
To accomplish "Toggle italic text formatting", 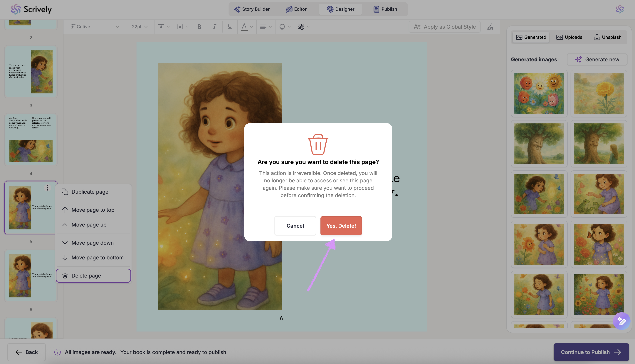I will [x=214, y=27].
